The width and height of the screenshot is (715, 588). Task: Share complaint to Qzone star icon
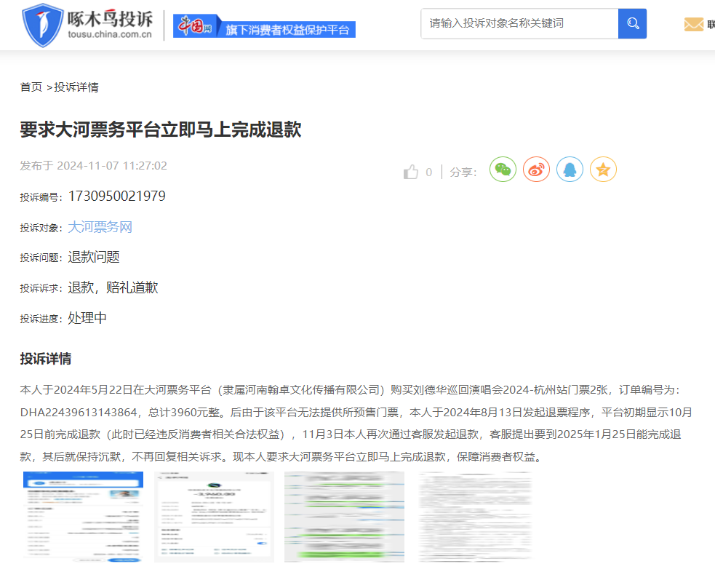tap(603, 170)
